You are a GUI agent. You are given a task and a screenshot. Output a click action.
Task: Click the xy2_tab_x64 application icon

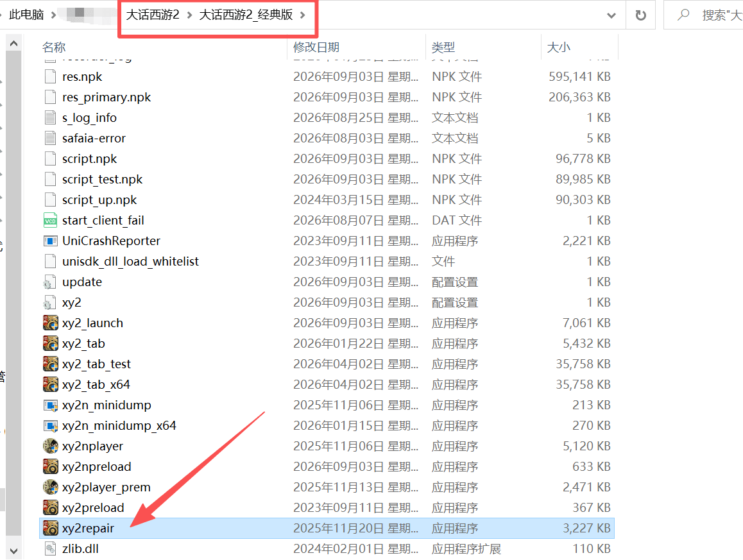[50, 385]
